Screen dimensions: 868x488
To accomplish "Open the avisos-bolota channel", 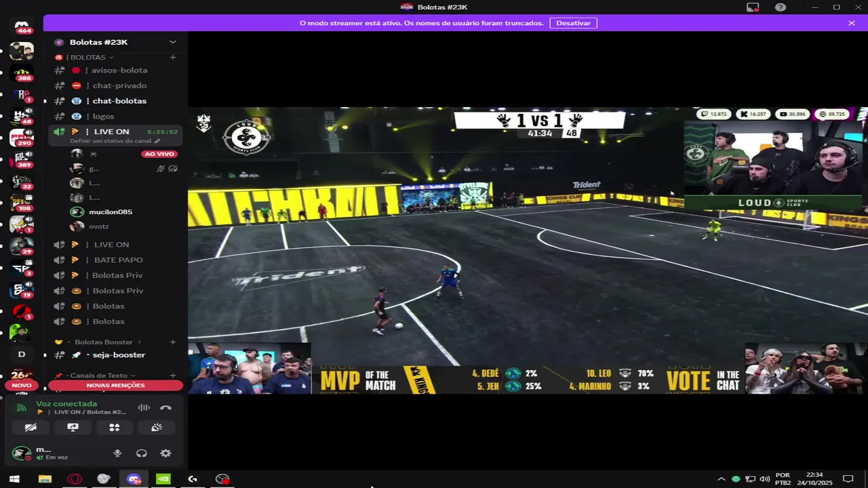I will 115,70.
